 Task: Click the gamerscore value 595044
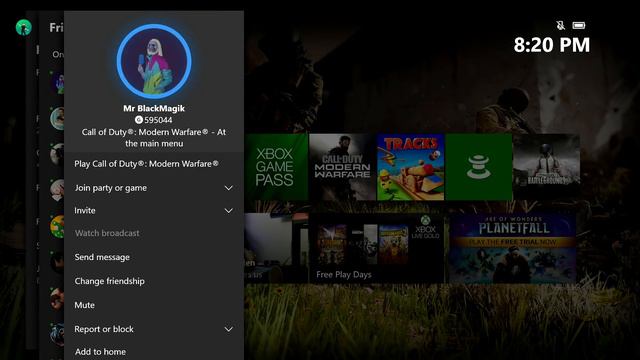(x=158, y=120)
